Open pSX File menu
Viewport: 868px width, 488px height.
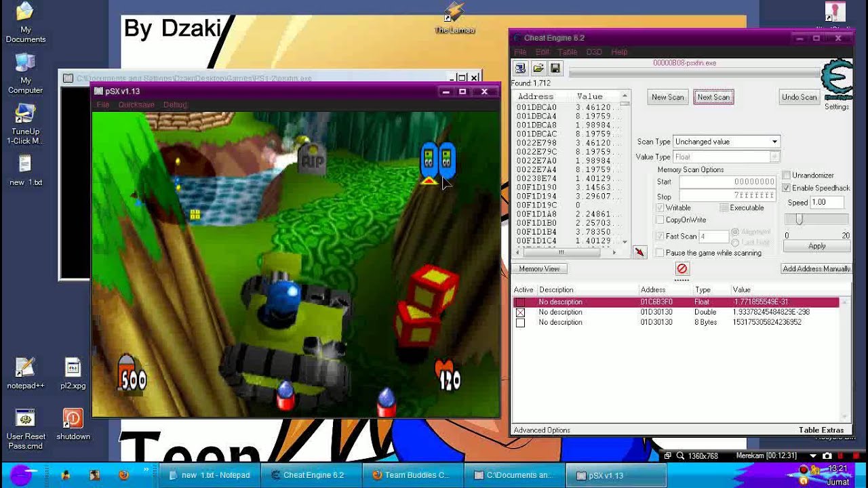click(x=103, y=105)
